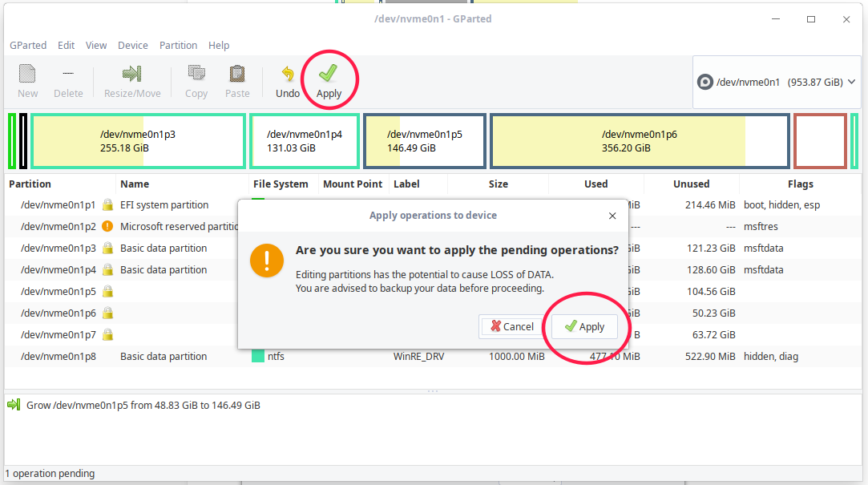Image resolution: width=868 pixels, height=485 pixels.
Task: Select the /dev/nvme0n1p3 partition entry
Action: [x=59, y=248]
